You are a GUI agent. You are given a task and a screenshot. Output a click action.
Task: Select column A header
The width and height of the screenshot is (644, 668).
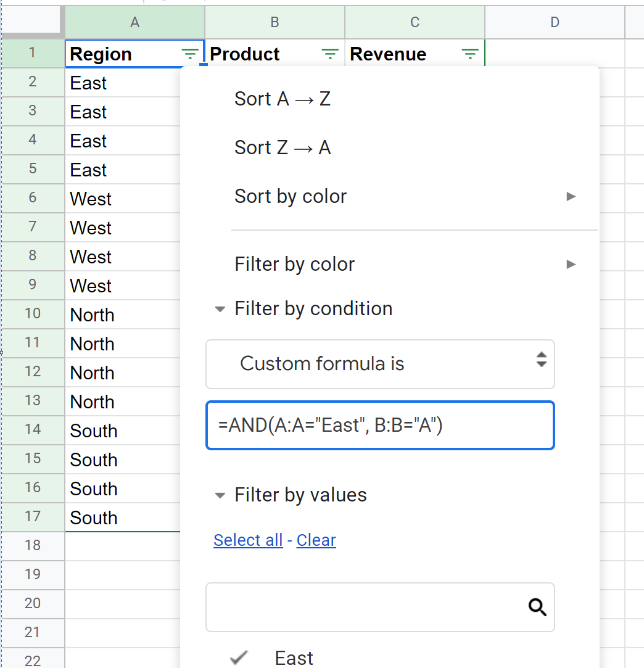(x=134, y=23)
